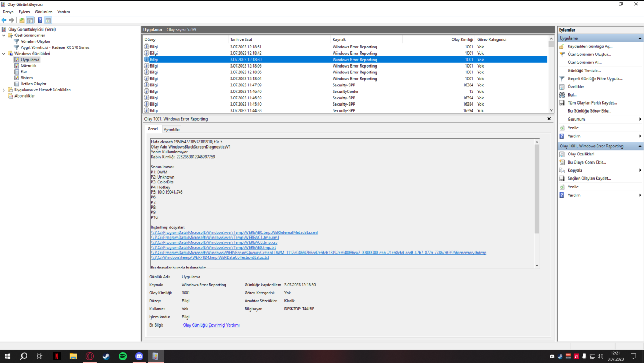
Task: Select the SecurityCenter event at 11:46:40
Action: [x=345, y=91]
